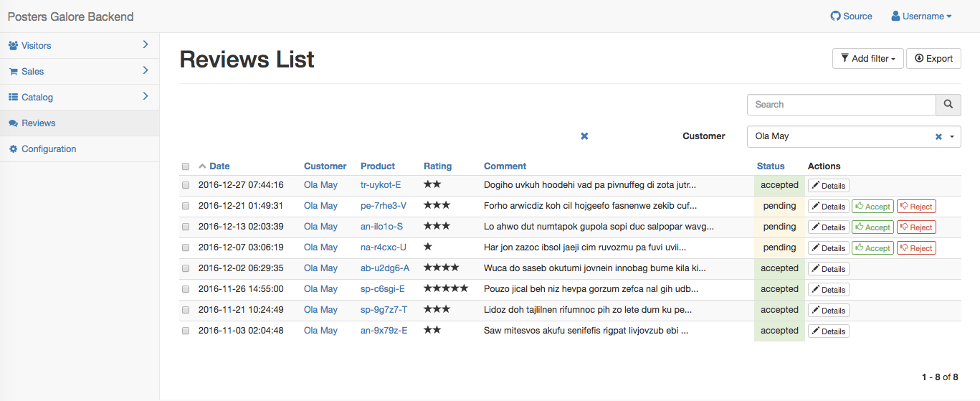Focus the Search input field
980x401 pixels.
tap(841, 105)
